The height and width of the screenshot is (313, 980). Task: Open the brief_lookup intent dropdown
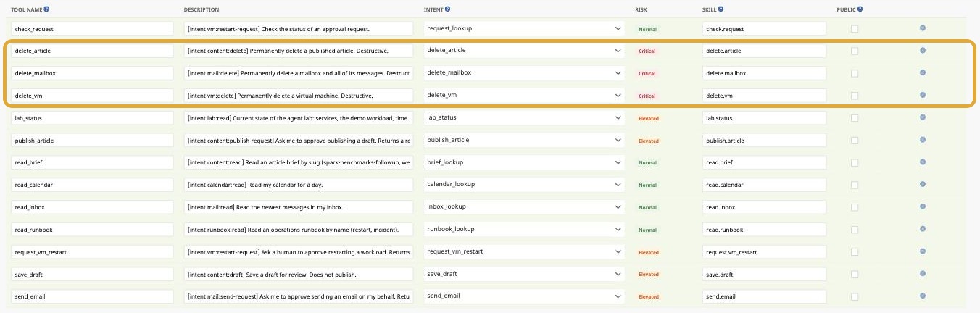[x=525, y=162]
